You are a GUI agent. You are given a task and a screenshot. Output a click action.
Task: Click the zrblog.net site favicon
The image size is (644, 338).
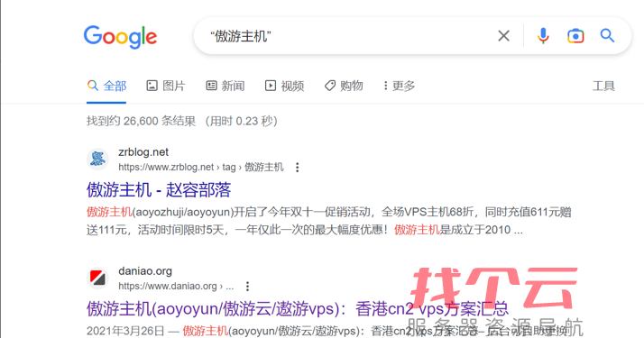pos(97,160)
